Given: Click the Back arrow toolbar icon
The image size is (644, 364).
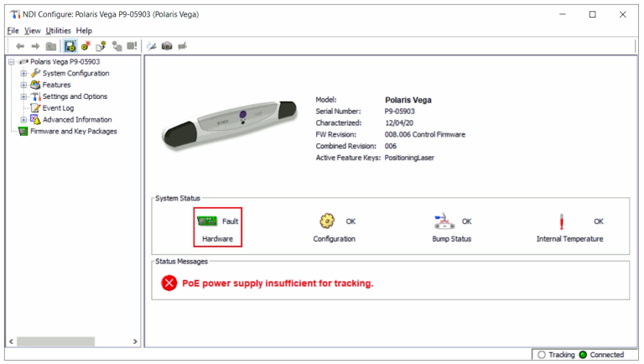Looking at the screenshot, I should pyautogui.click(x=20, y=46).
